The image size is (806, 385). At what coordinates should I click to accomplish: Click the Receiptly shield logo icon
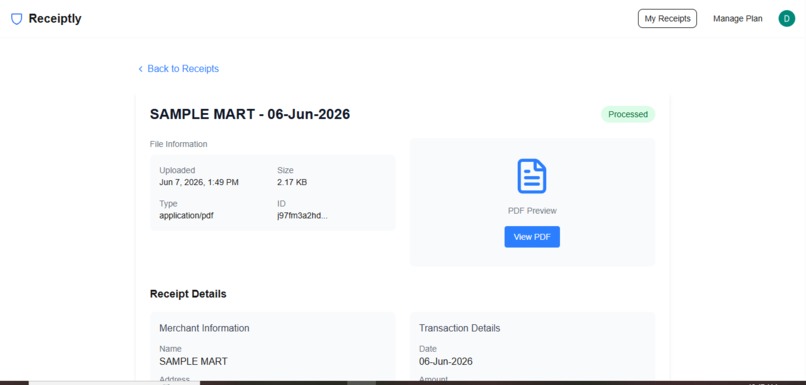point(16,19)
